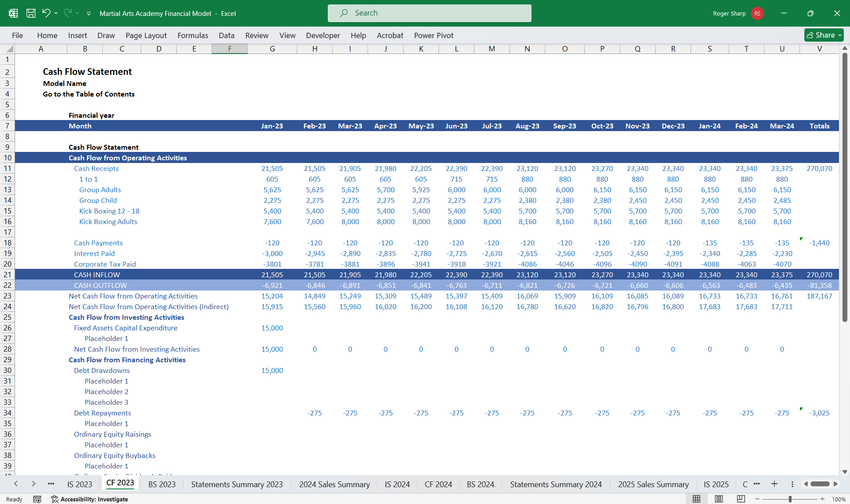850x504 pixels.
Task: Click the Excel application logo icon
Action: click(x=13, y=13)
